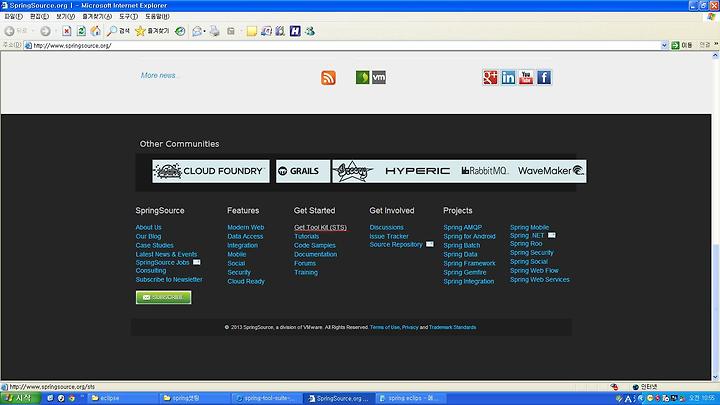Click the History toolbar icon
This screenshot has width=720, height=405.
[180, 31]
